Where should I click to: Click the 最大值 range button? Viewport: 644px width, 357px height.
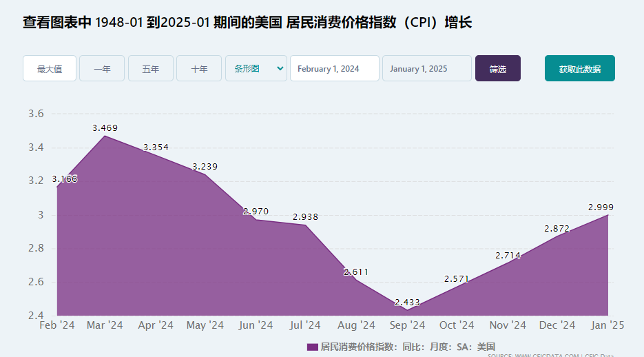pyautogui.click(x=50, y=69)
